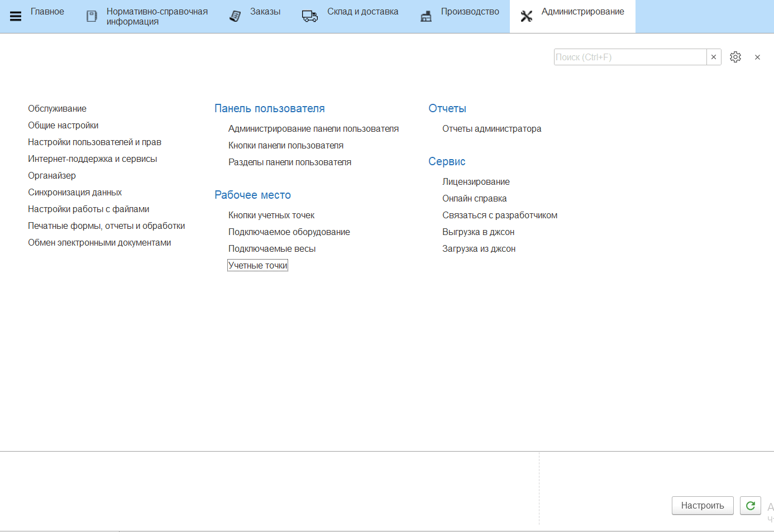Image resolution: width=774 pixels, height=532 pixels.
Task: Close the functions menu panel
Action: point(757,57)
